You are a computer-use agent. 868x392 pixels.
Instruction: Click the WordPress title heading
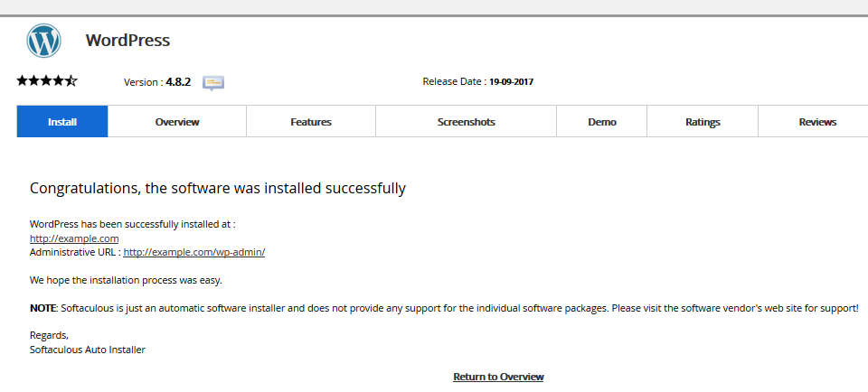point(127,41)
